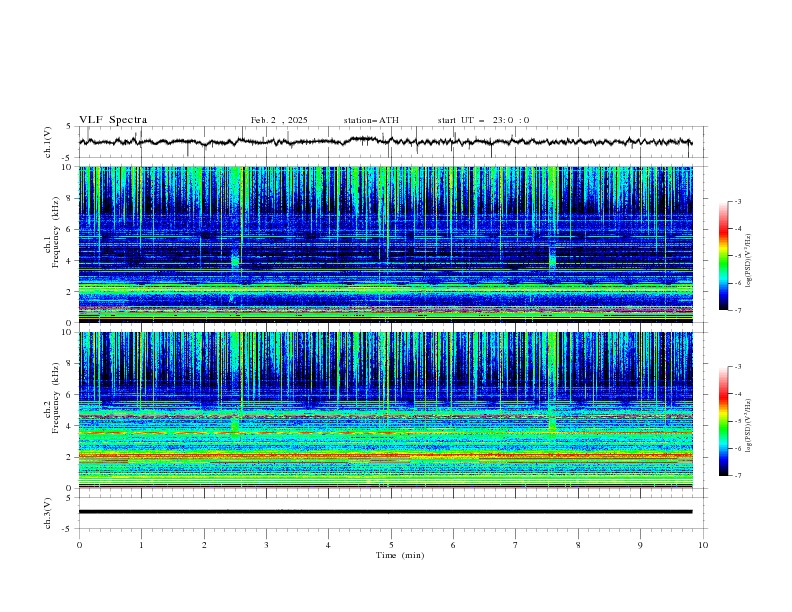Select the "start UT = 23:0 :0" text

483,120
